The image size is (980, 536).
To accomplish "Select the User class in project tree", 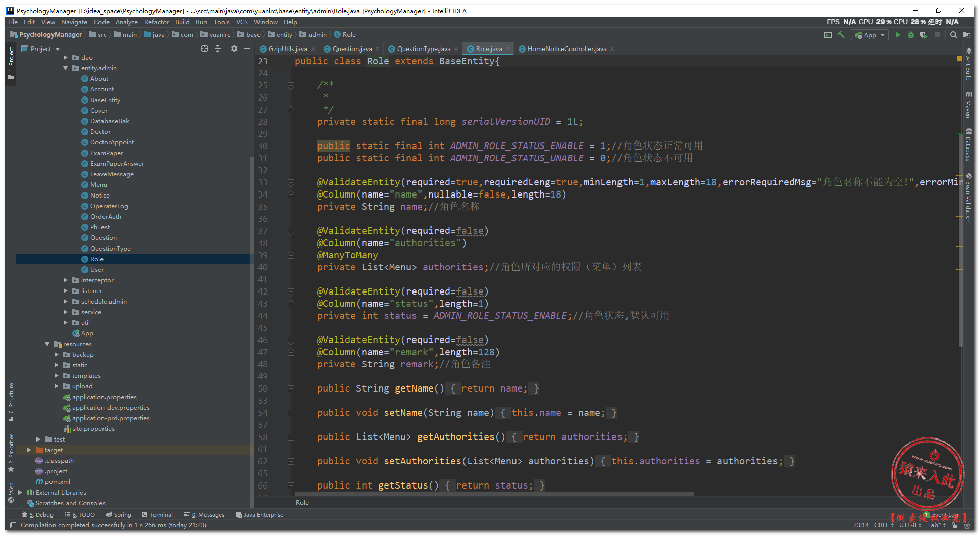I will pos(97,269).
